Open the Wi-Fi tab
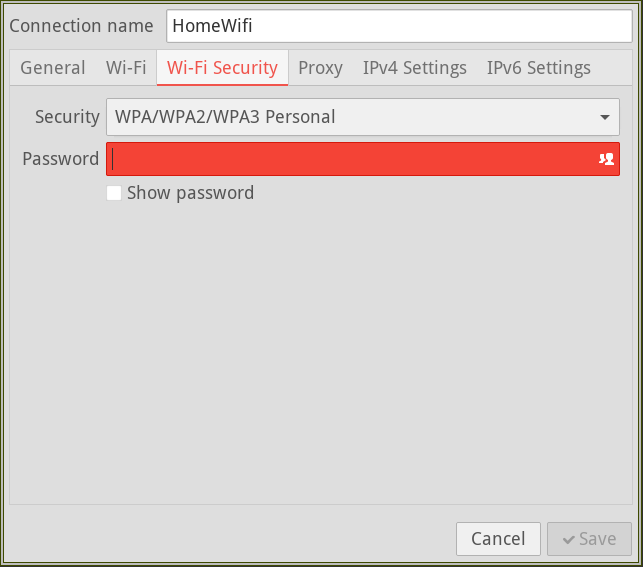The height and width of the screenshot is (567, 643). click(126, 68)
